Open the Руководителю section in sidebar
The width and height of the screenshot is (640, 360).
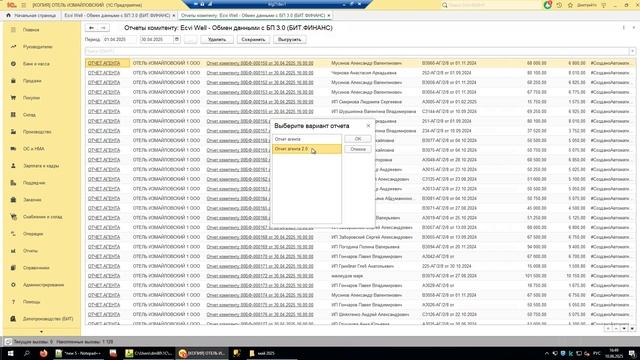[38, 47]
